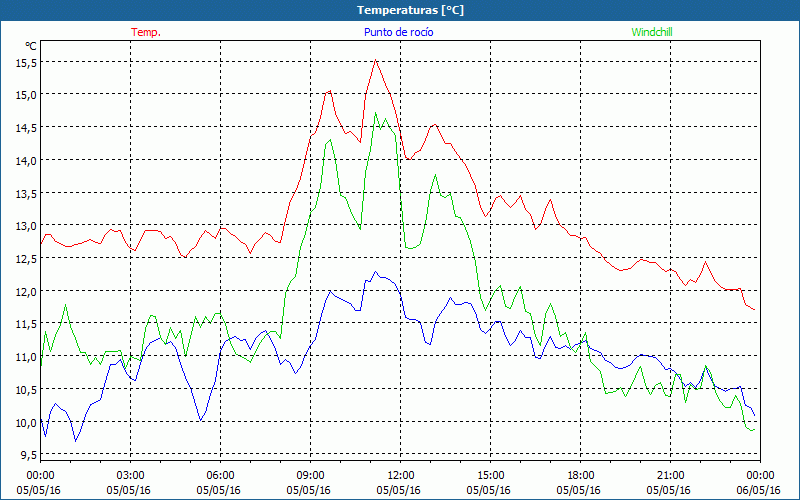The height and width of the screenshot is (500, 800).
Task: Click the 9,5 y-axis value
Action: pyautogui.click(x=29, y=455)
